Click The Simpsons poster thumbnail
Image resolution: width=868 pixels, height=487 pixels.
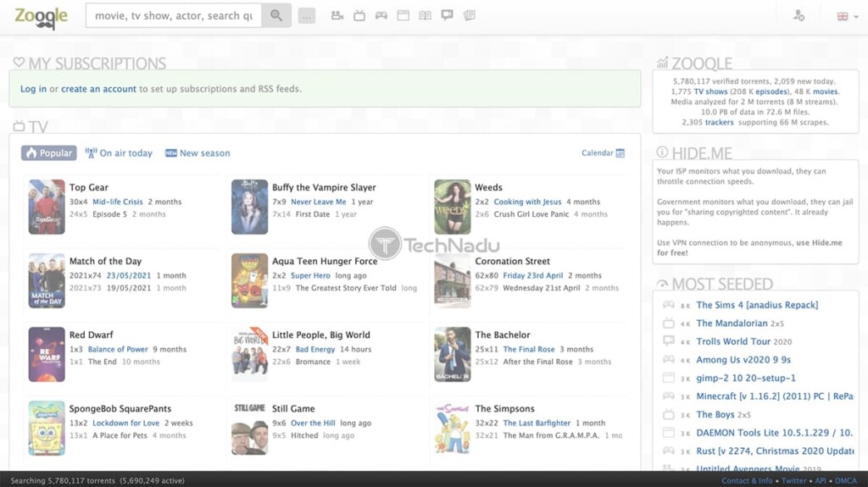click(453, 428)
